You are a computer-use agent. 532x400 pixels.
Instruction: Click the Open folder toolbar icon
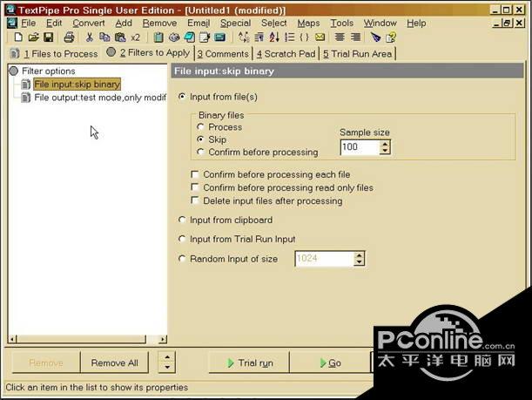tap(33, 37)
